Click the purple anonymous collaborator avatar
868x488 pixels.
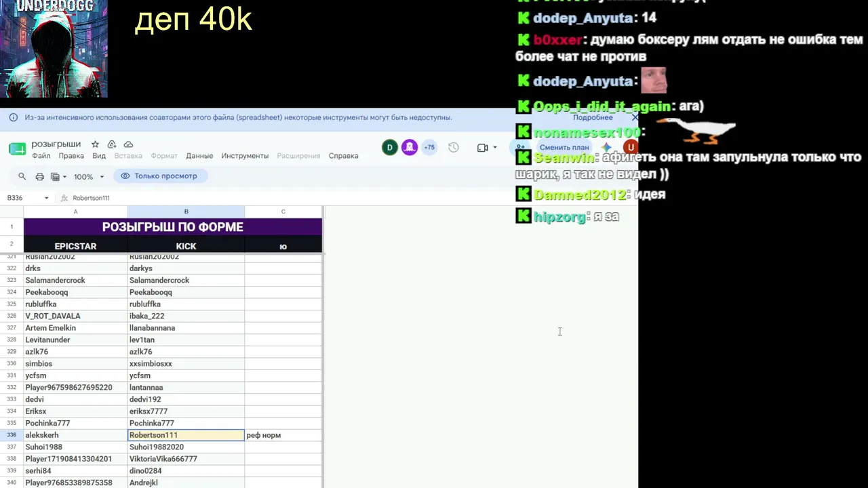(410, 147)
